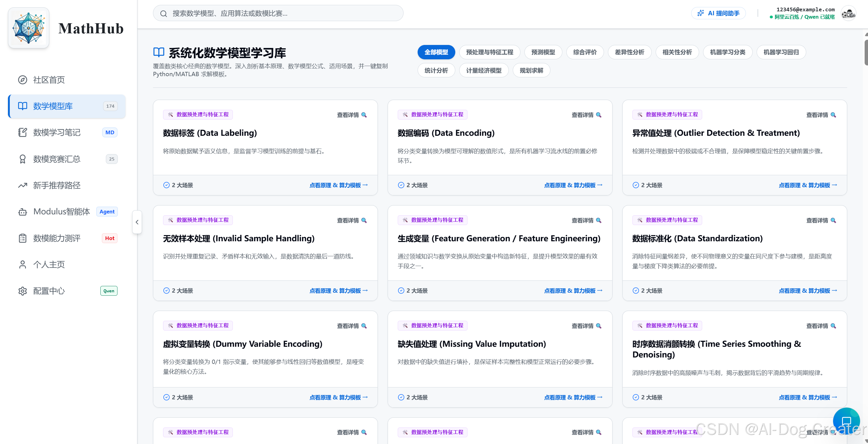This screenshot has height=444, width=868.
Task: Filter by 机器学习分类
Action: click(x=728, y=52)
